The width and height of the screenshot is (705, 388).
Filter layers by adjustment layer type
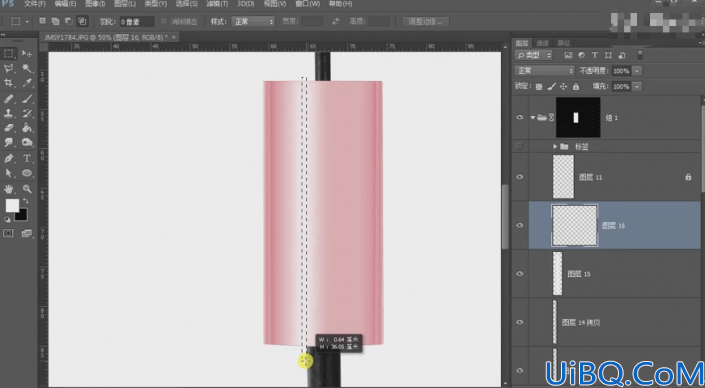click(581, 55)
